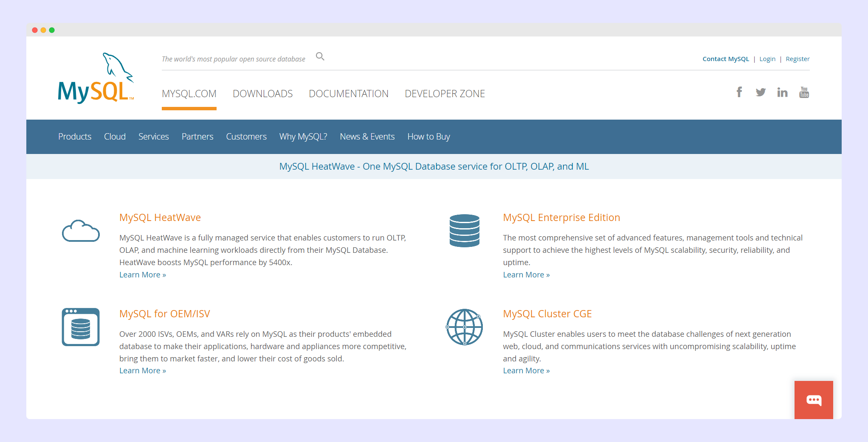Screen dimensions: 868x442
Task: Open the Products menu
Action: point(75,137)
